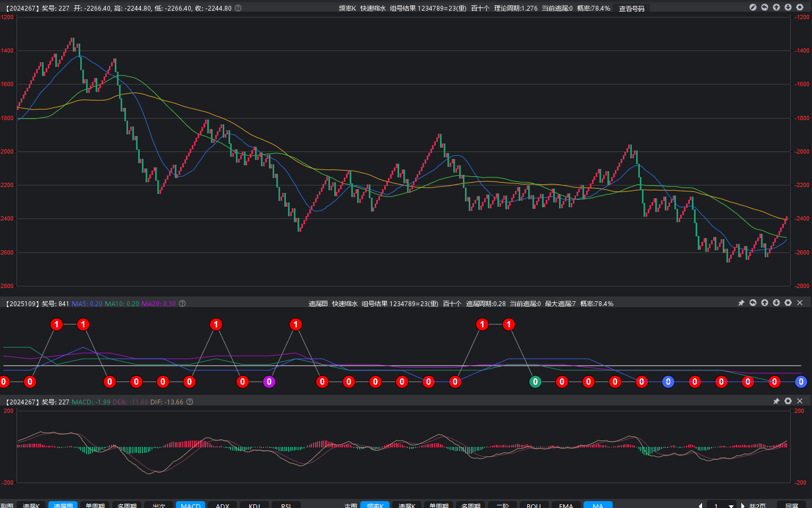Go to previous page with left arrow
This screenshot has height=508, width=812.
[x=700, y=505]
